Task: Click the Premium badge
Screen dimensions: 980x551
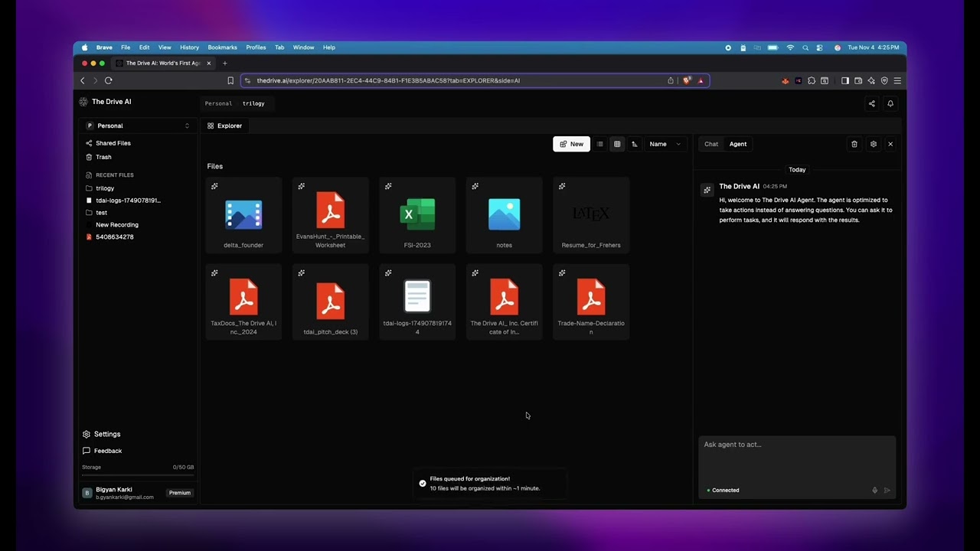Action: [x=180, y=493]
